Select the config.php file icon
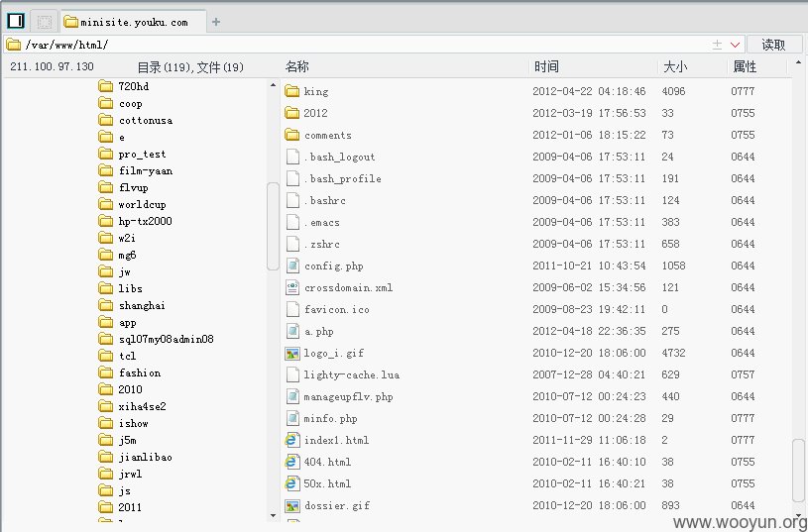 [292, 266]
